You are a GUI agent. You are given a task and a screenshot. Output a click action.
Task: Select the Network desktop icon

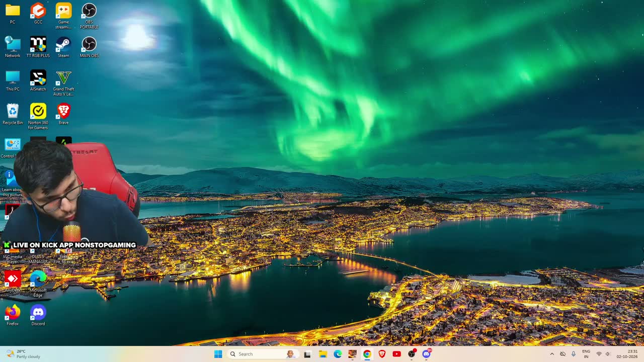click(13, 47)
